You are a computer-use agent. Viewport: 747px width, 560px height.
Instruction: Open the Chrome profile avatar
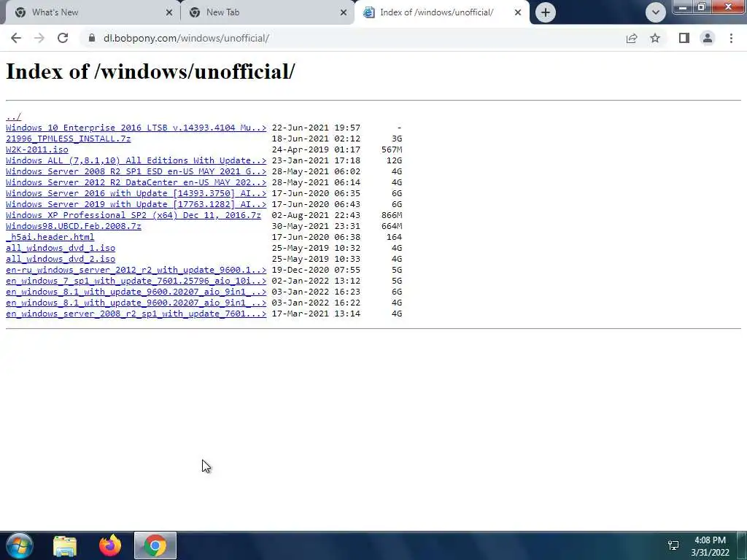pyautogui.click(x=708, y=38)
